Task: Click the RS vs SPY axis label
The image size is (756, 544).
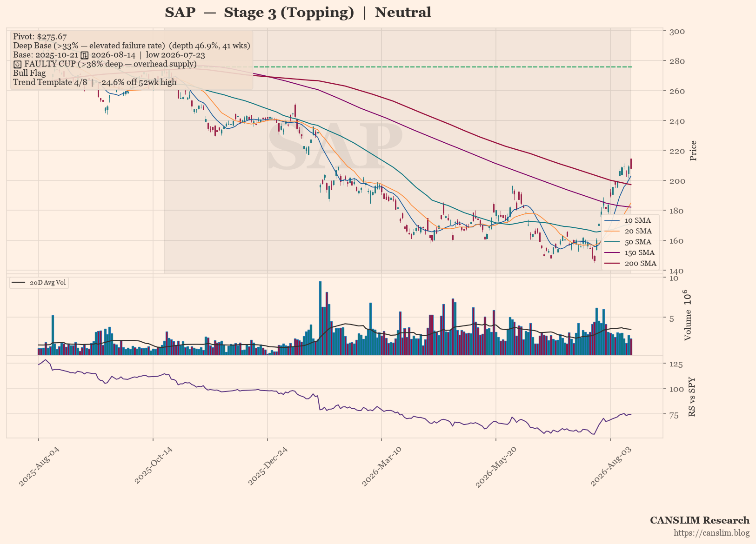Action: point(692,397)
